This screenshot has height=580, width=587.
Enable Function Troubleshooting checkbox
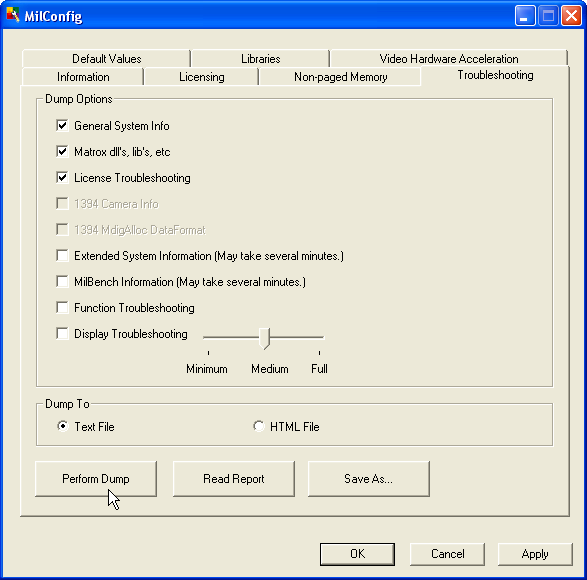(62, 307)
